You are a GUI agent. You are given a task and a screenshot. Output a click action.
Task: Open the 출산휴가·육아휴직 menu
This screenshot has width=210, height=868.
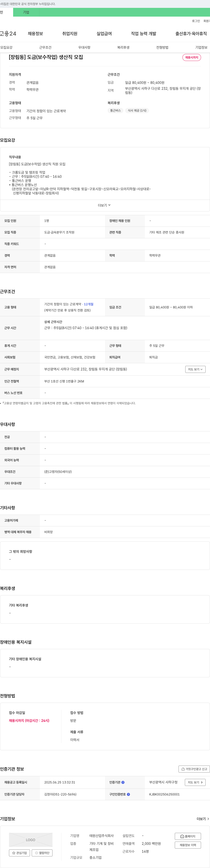click(x=191, y=34)
